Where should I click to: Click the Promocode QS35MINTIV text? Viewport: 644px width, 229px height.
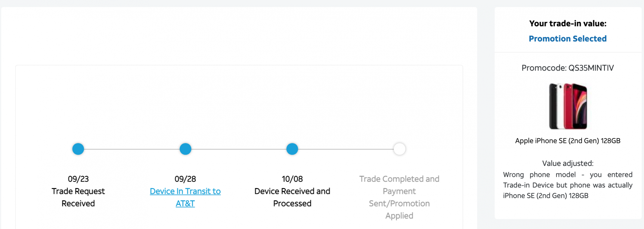[x=568, y=68]
